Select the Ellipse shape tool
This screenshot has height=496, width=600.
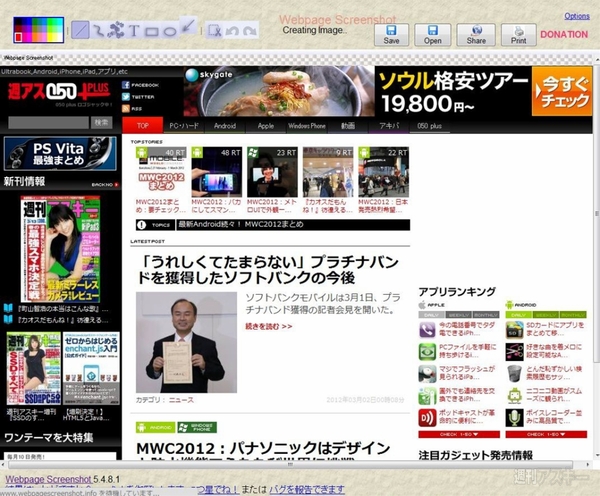169,31
